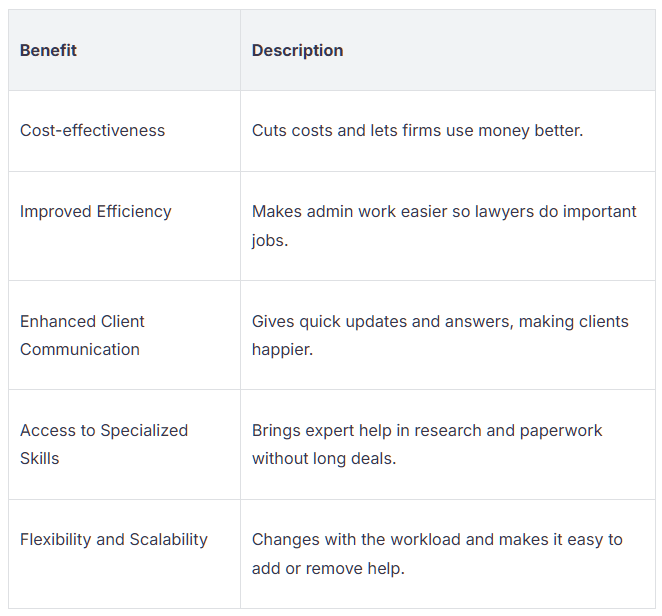Screen dimensions: 662x616
Task: Click the 'Changes with the workload' description
Action: coord(437,554)
